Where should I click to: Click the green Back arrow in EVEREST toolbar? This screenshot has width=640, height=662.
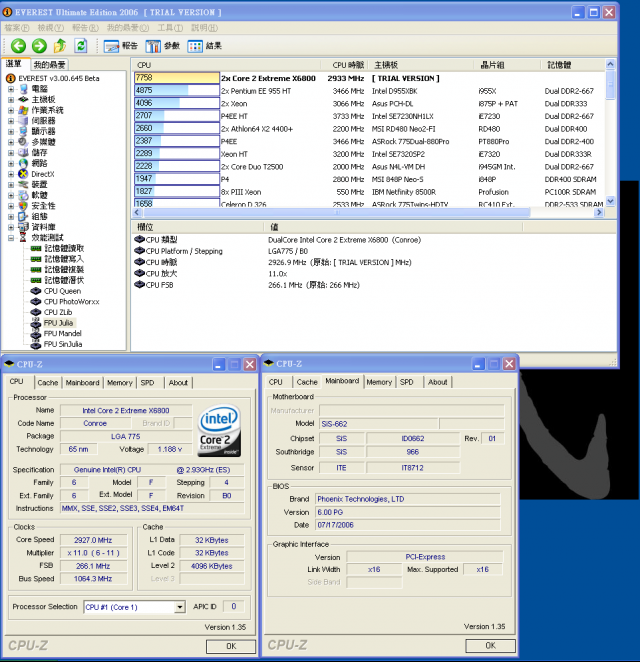coord(18,46)
